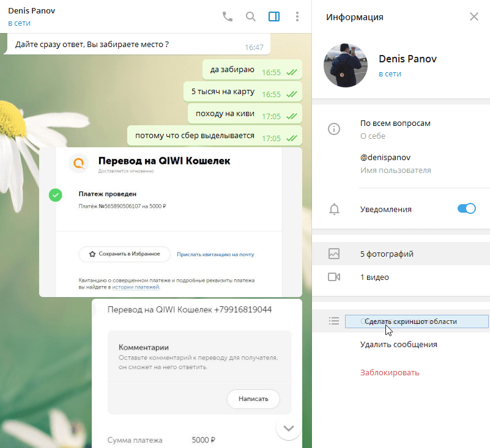Click the notifications bell icon
The height and width of the screenshot is (448, 490).
click(334, 210)
